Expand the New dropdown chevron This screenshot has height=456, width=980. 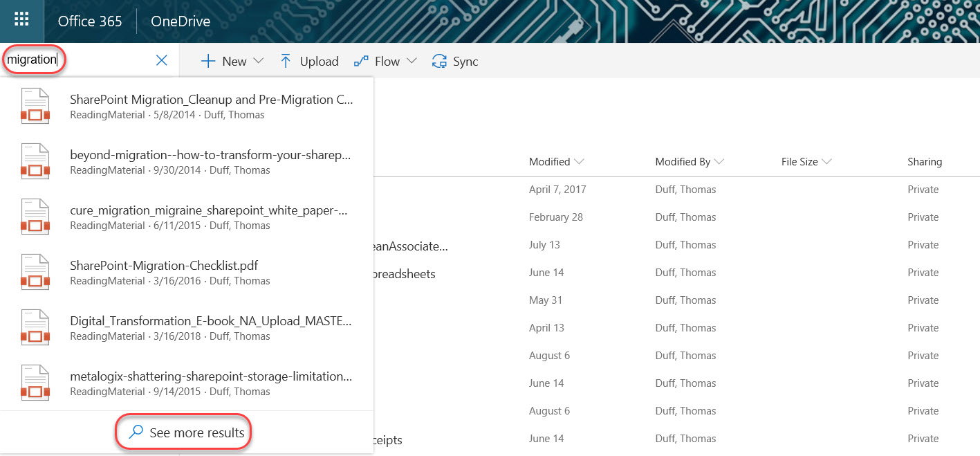259,61
